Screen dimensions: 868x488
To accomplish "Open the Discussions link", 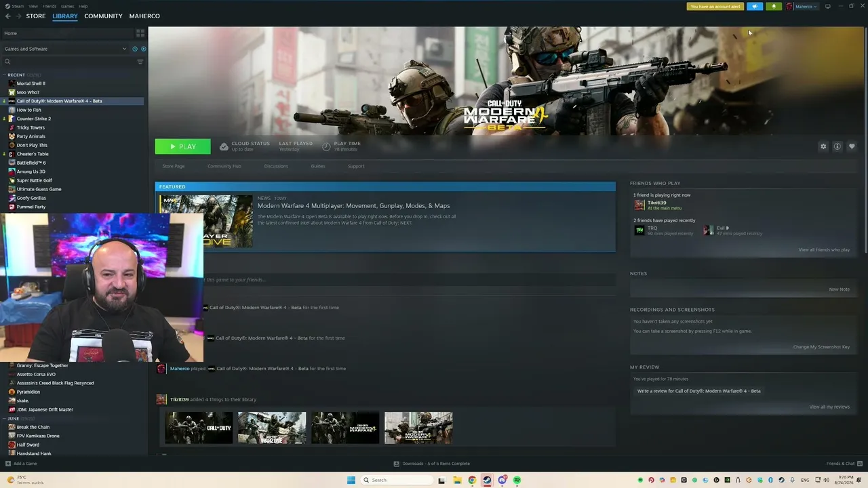I will point(276,166).
